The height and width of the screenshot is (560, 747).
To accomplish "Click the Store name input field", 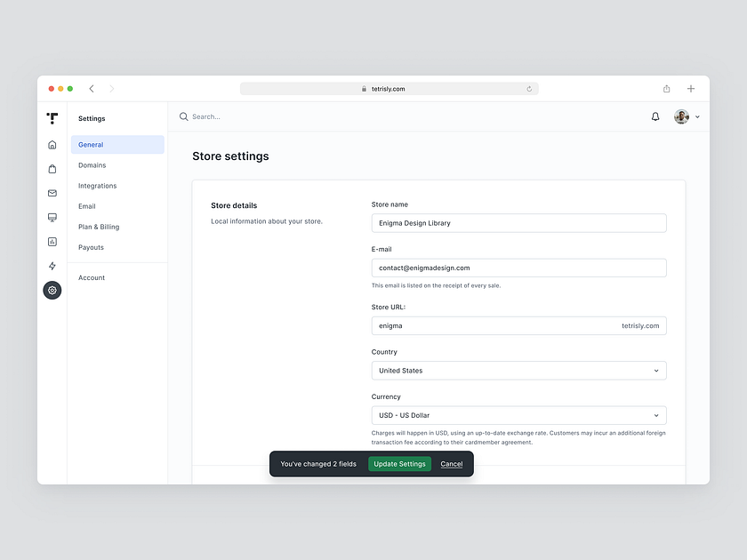I will pyautogui.click(x=518, y=223).
